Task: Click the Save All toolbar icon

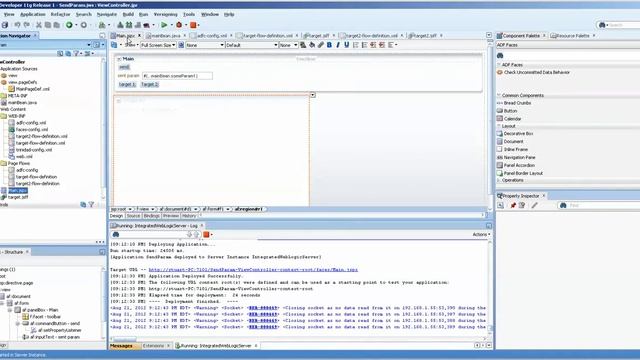Action: coord(5,25)
